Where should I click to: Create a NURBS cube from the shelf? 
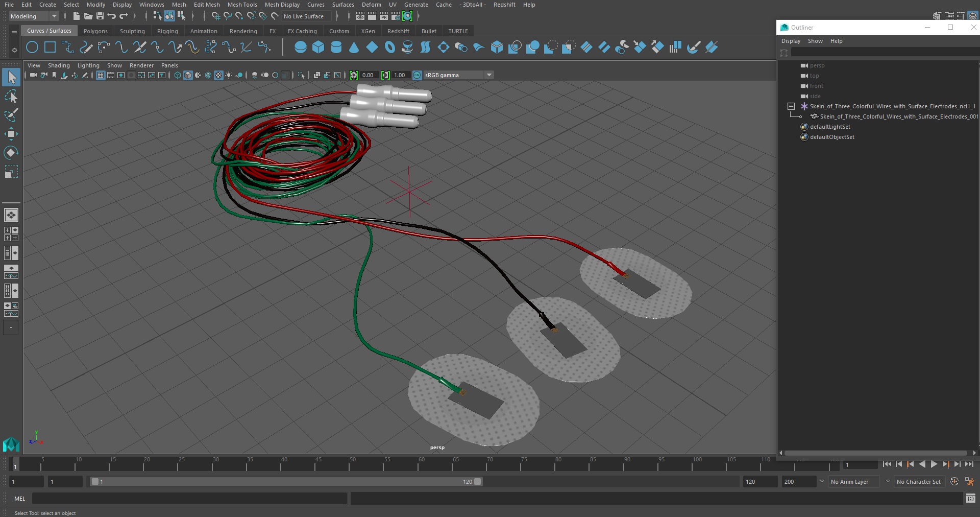click(318, 48)
